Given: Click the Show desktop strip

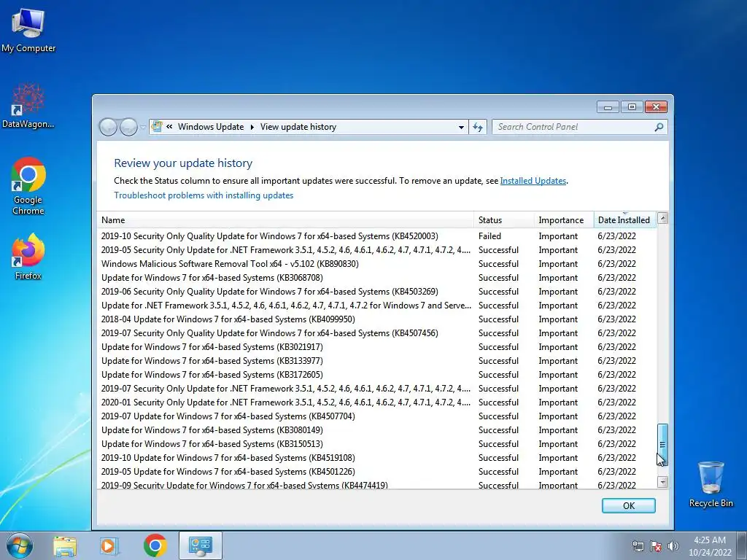Looking at the screenshot, I should 743,545.
